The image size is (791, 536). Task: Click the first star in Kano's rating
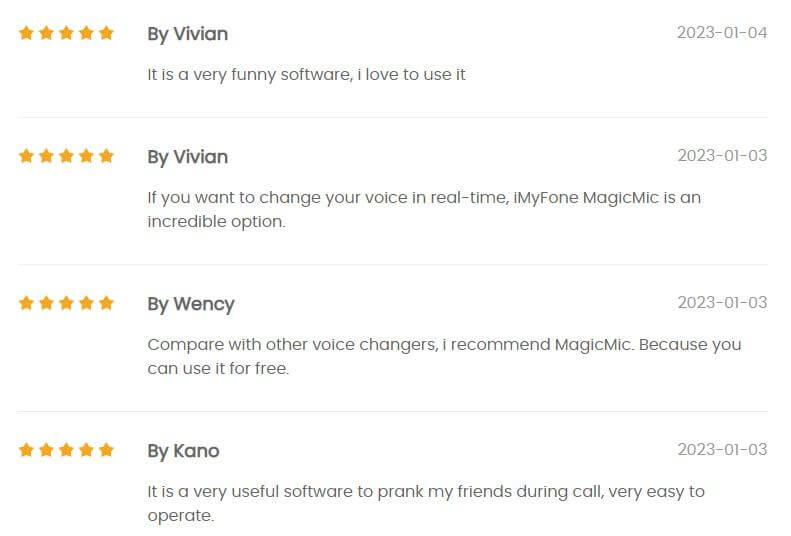click(26, 450)
